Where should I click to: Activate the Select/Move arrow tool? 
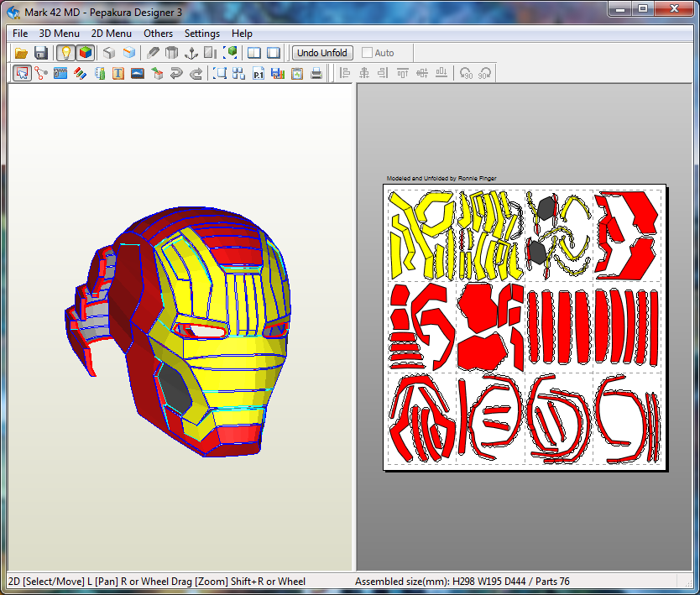(22, 73)
